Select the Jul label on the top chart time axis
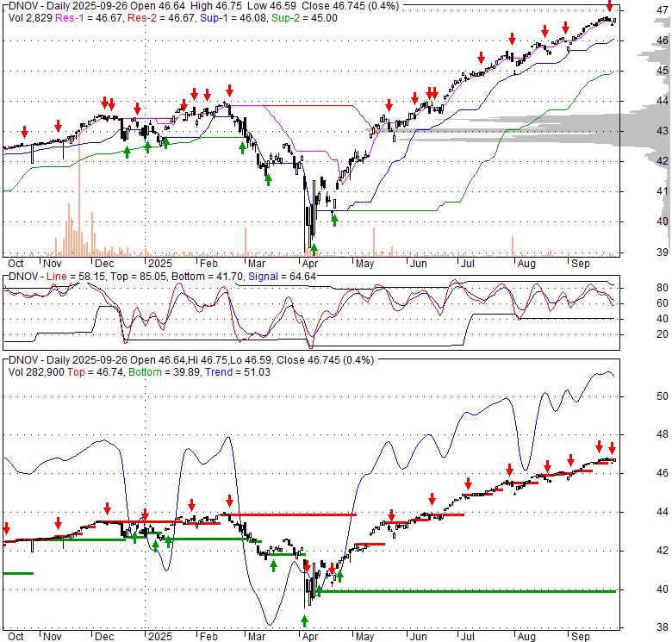The image size is (672, 642). 468,264
